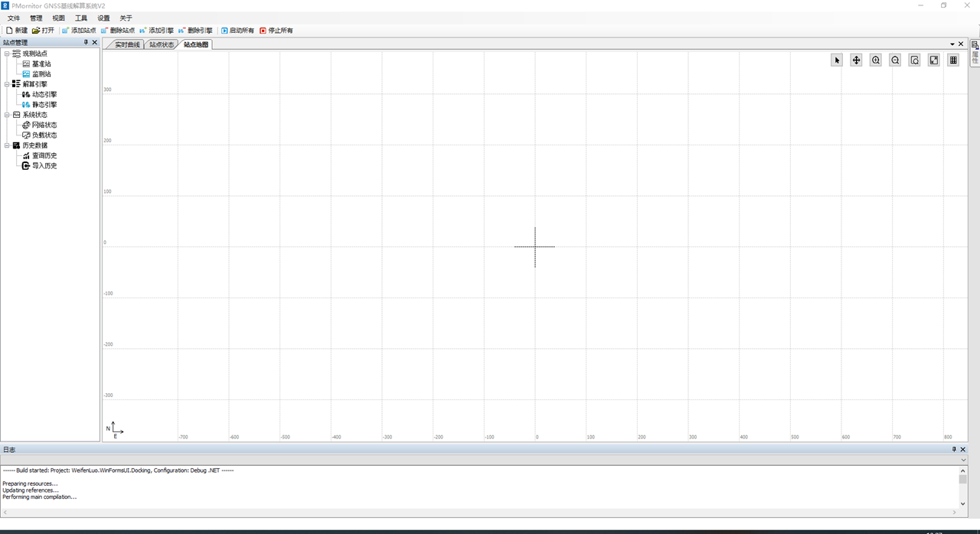Select 监测站 in the tree
This screenshot has width=980, height=534.
[41, 74]
